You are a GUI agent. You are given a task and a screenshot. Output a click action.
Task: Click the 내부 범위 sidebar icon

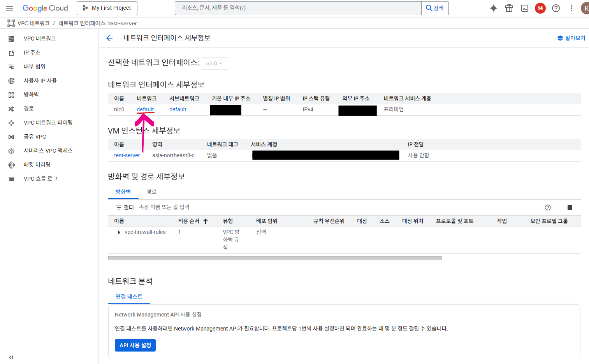pos(11,67)
